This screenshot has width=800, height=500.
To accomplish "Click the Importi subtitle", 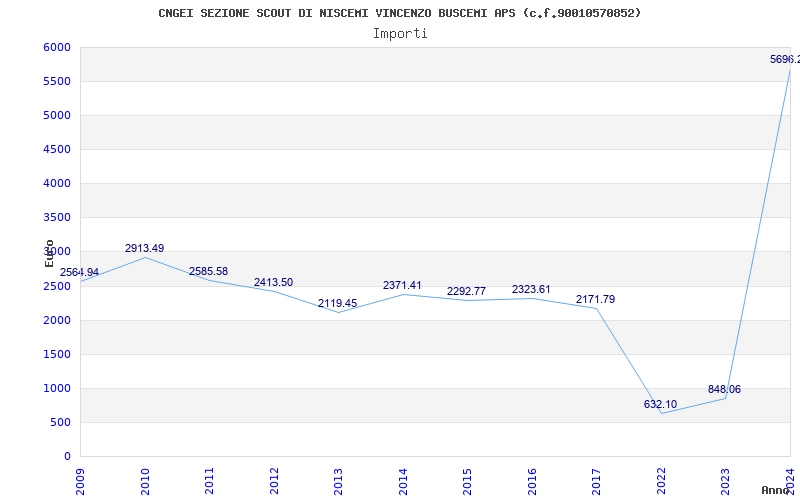I will click(400, 34).
